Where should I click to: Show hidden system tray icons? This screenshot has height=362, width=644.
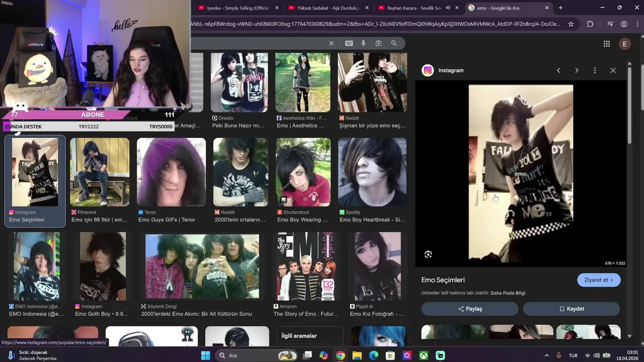(547, 355)
